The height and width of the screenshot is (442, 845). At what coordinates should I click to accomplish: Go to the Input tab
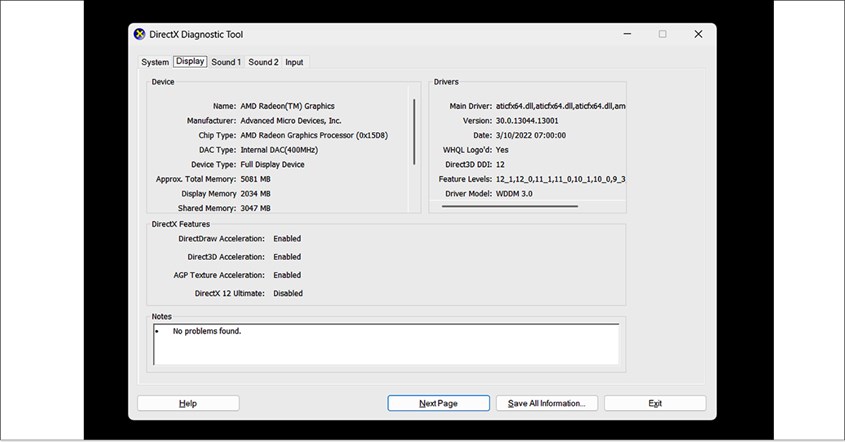294,62
